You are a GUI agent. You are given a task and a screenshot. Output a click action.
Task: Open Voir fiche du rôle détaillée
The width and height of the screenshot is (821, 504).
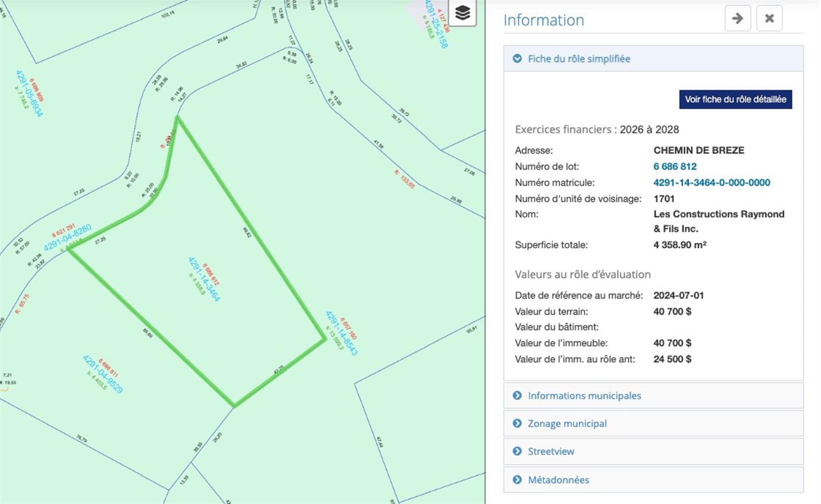[735, 99]
